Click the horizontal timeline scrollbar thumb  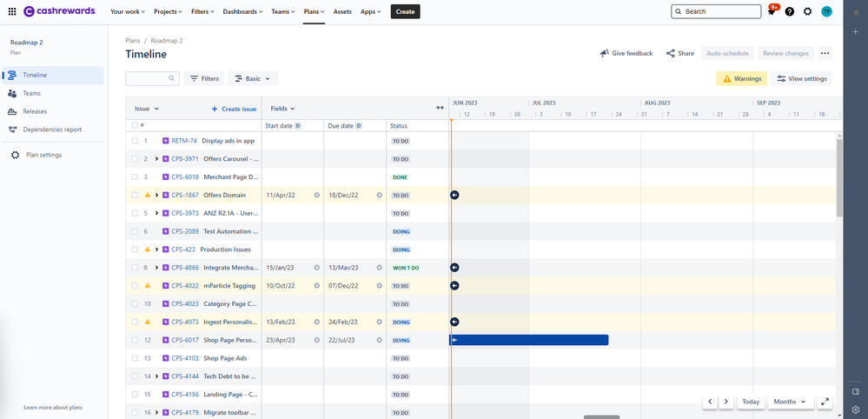pos(602,417)
